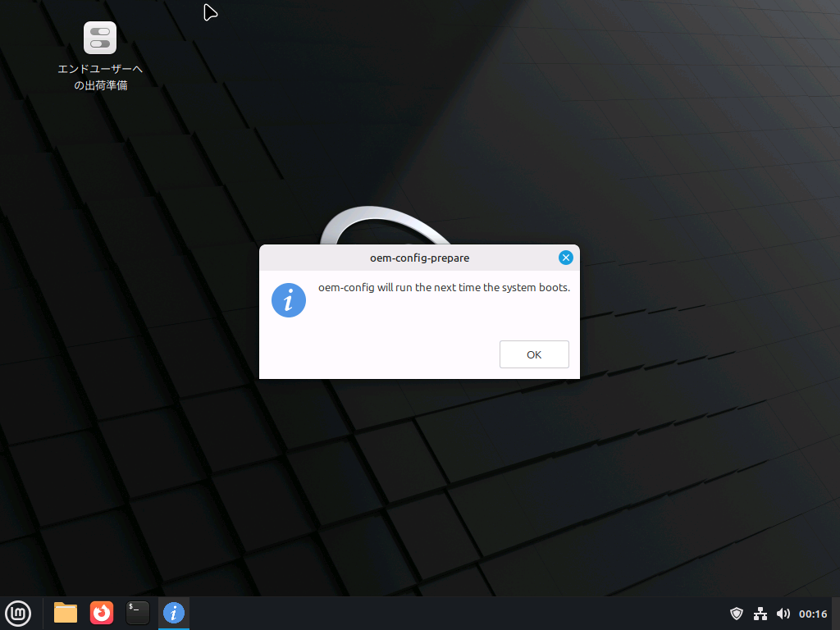
Task: Click the oem-config-prepare dialog title bar
Action: 419,258
